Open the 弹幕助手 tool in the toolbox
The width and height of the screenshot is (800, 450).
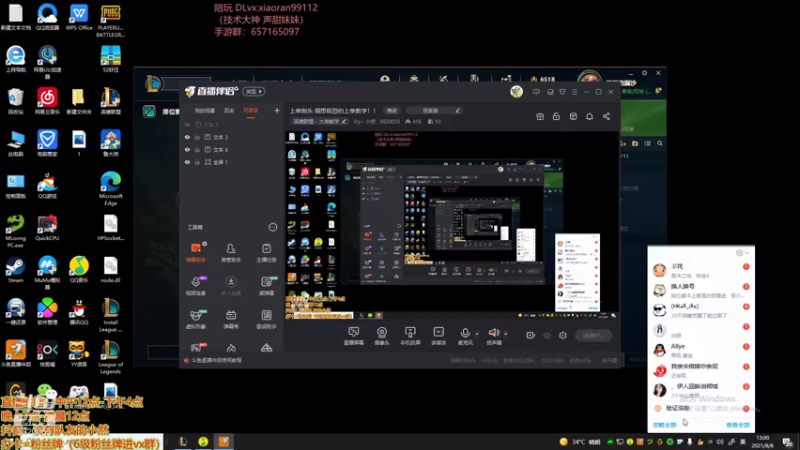click(195, 252)
